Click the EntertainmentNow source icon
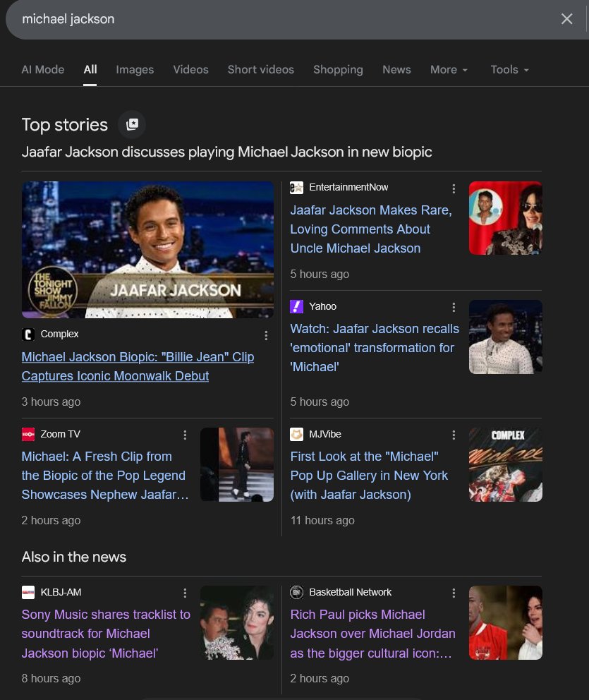Screen dimensions: 589x700 296,188
